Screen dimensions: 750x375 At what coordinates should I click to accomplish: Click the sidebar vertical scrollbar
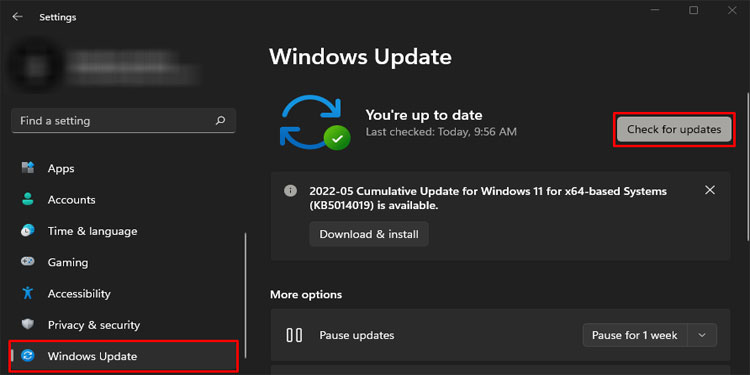(246, 295)
